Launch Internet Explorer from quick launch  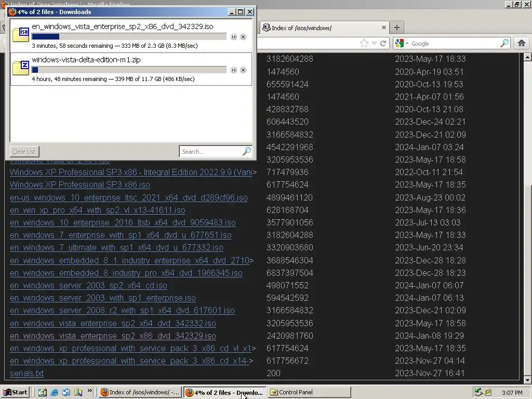click(x=54, y=393)
